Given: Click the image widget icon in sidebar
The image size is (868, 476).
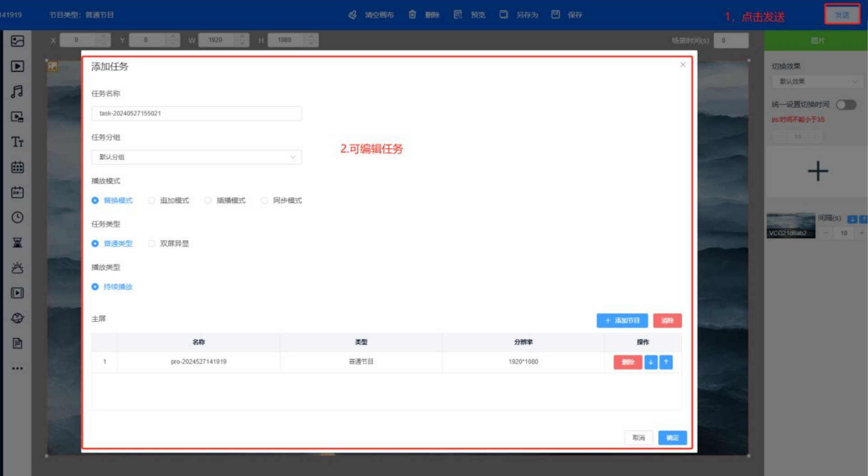Looking at the screenshot, I should (17, 42).
